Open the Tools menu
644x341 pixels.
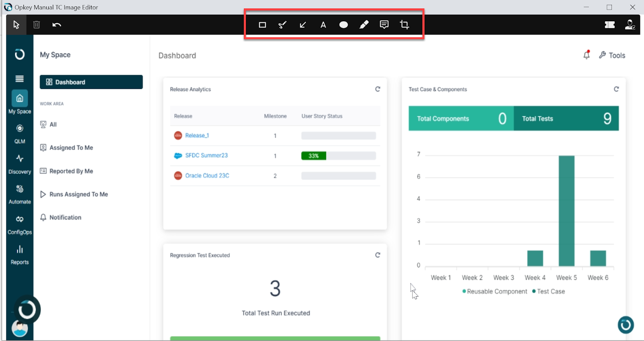pyautogui.click(x=612, y=55)
